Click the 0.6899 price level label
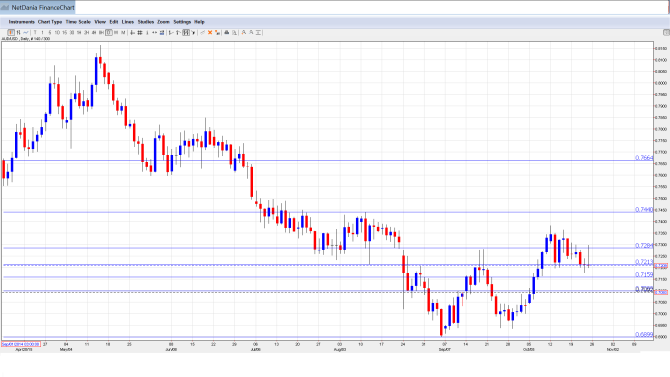Viewport: 670px width, 377px height. tap(644, 335)
